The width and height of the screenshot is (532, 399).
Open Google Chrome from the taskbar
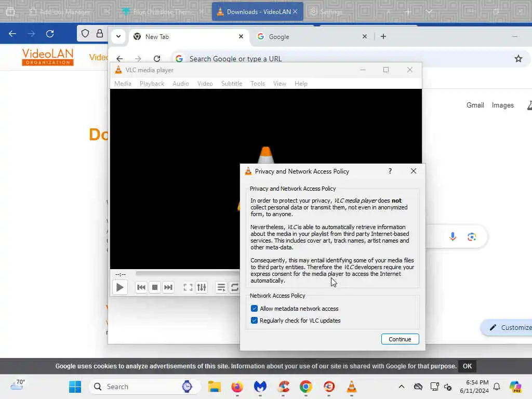tap(305, 387)
